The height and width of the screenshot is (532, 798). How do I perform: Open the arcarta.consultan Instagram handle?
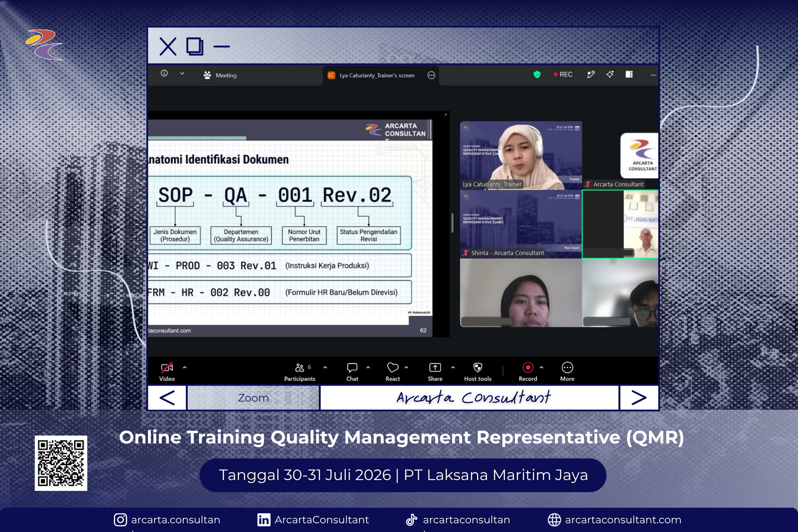(x=176, y=520)
